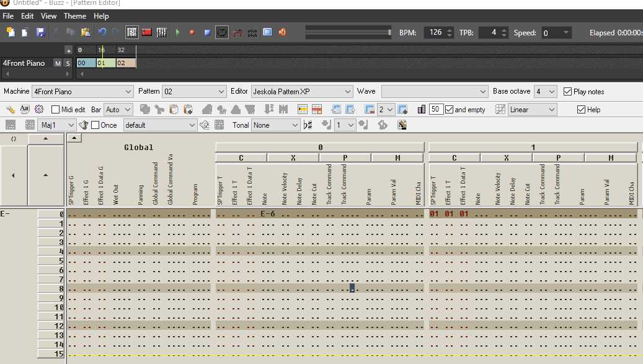Screen dimensions: 643x364
Task: Mute the 4Front Piano track
Action: 58,63
